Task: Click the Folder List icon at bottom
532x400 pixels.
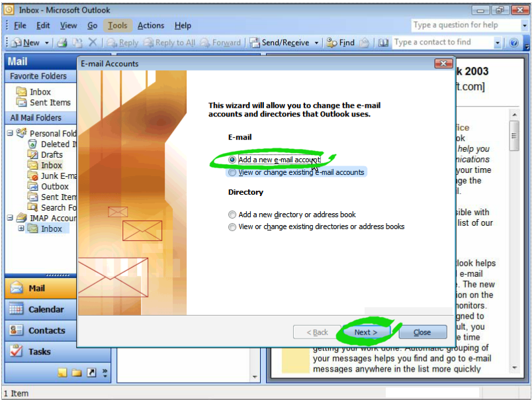Action: click(x=77, y=372)
